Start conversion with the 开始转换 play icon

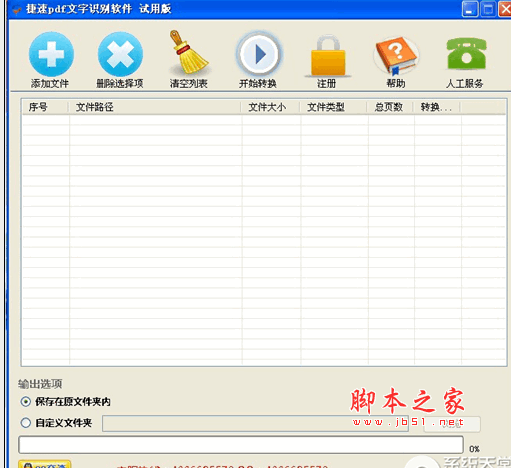(258, 54)
